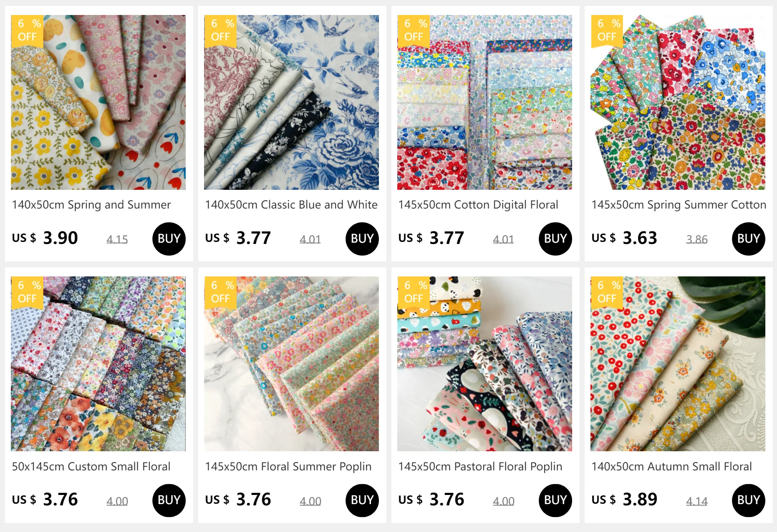Click the 6% OFF badge on Autumn Small Floral
The height and width of the screenshot is (532, 777).
click(607, 293)
